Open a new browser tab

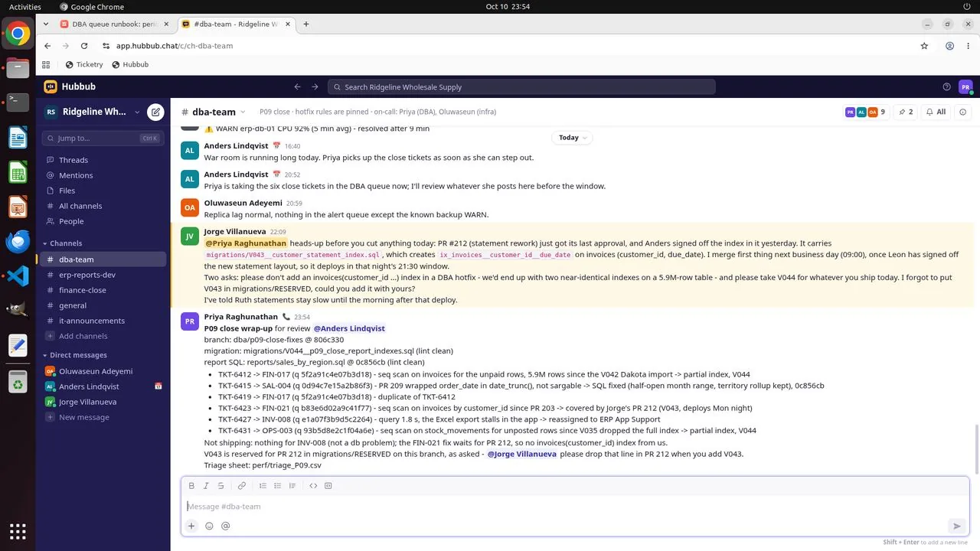(x=306, y=24)
